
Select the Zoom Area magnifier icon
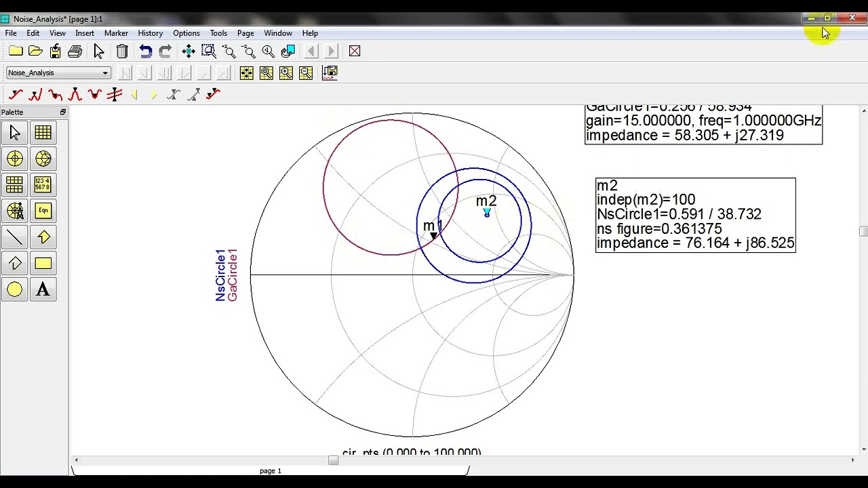pyautogui.click(x=209, y=52)
